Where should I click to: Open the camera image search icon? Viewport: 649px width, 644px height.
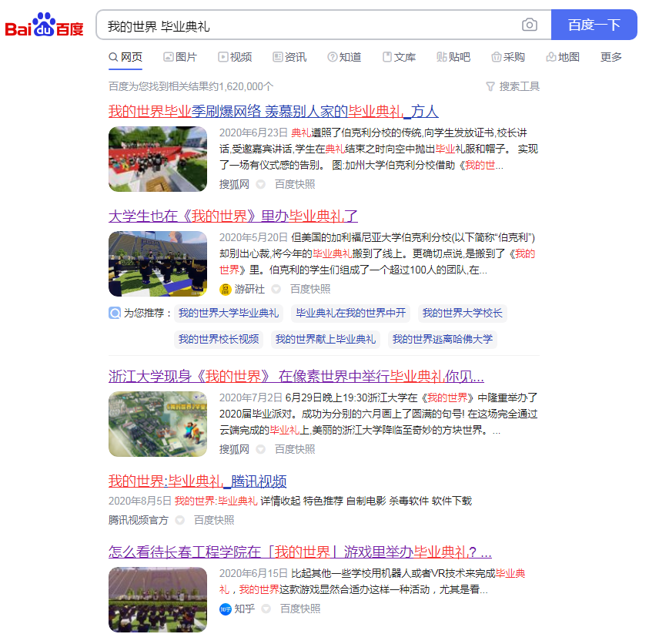point(530,25)
